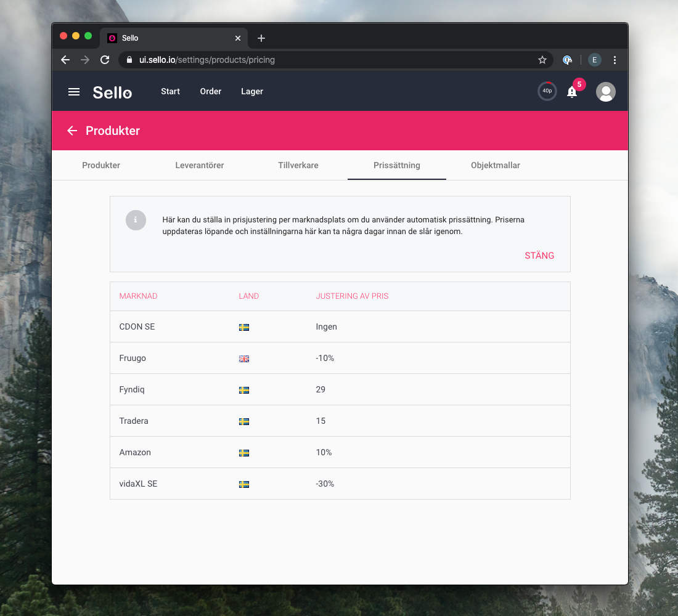
Task: Switch to the Leverantörer tab
Action: coord(199,165)
